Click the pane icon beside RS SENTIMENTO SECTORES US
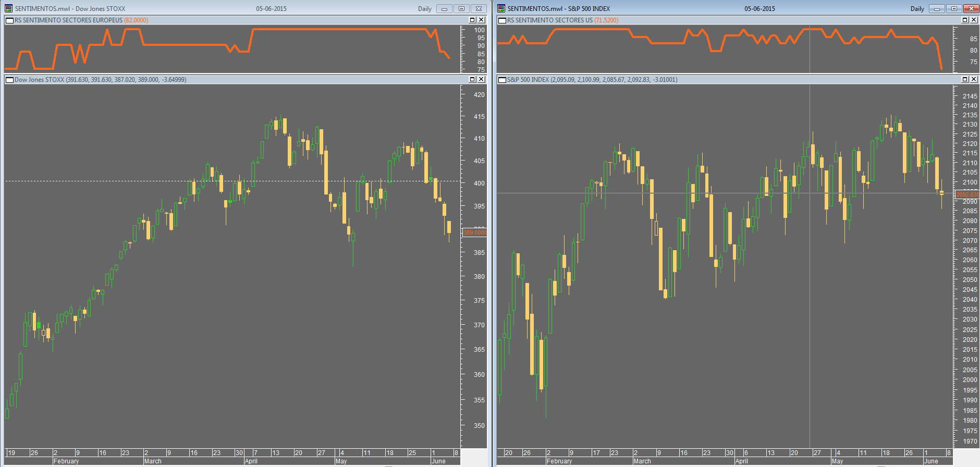The image size is (980, 467). (x=502, y=20)
